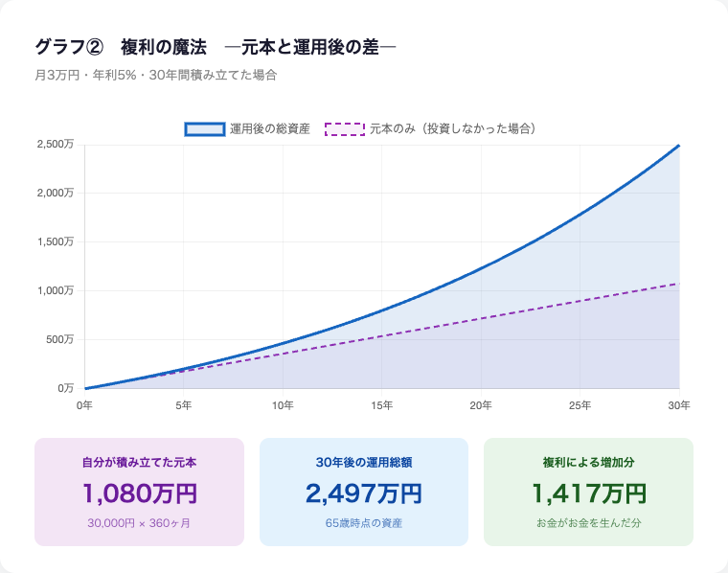This screenshot has height=573, width=728.
Task: Click the 1,000万 y-axis label
Action: point(55,290)
